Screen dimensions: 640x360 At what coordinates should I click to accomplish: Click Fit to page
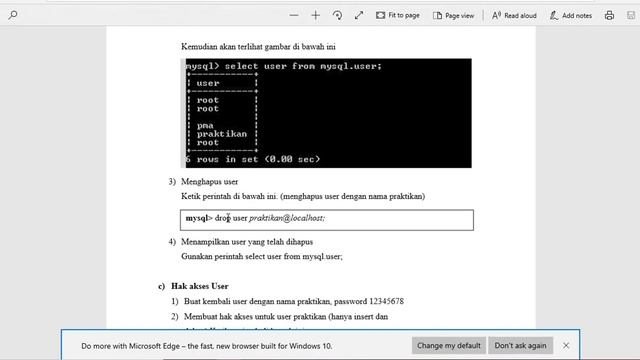[x=398, y=16]
